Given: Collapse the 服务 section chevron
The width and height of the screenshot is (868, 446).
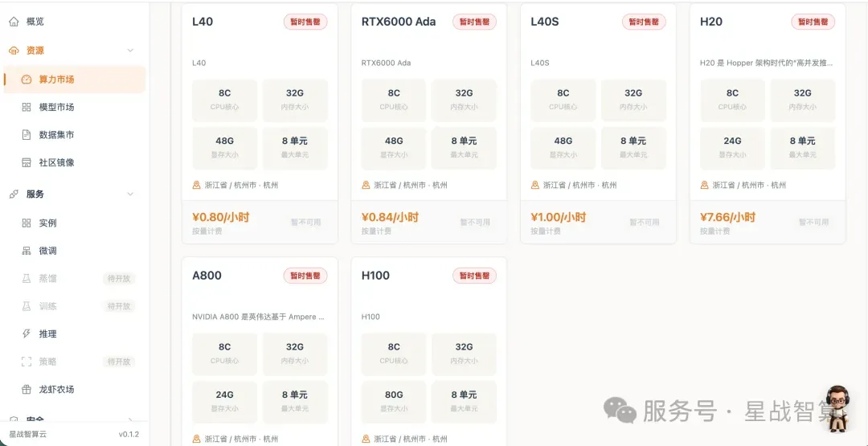Looking at the screenshot, I should pos(131,194).
